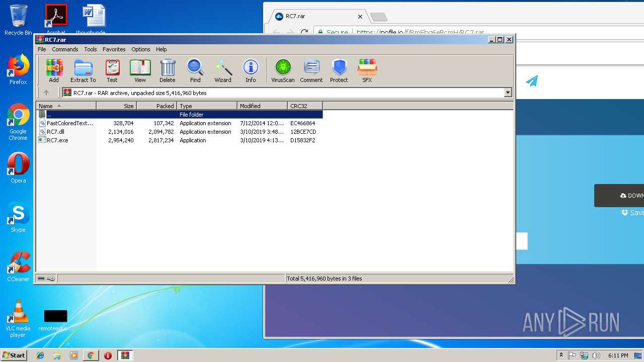Click the status bar drive/key icon
Viewport: 644px width, 362px height.
point(46,279)
